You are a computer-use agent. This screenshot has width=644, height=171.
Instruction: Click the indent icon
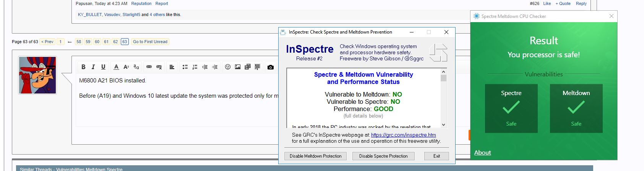click(x=215, y=67)
